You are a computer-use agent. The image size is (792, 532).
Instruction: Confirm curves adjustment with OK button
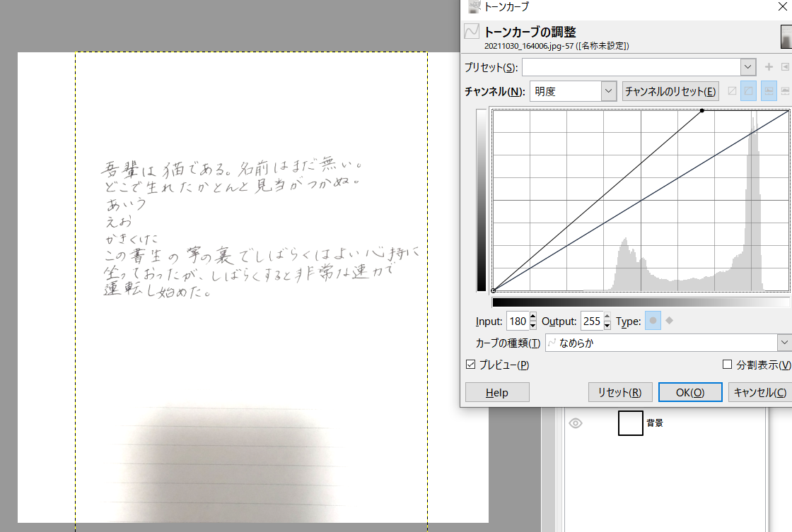(x=690, y=391)
